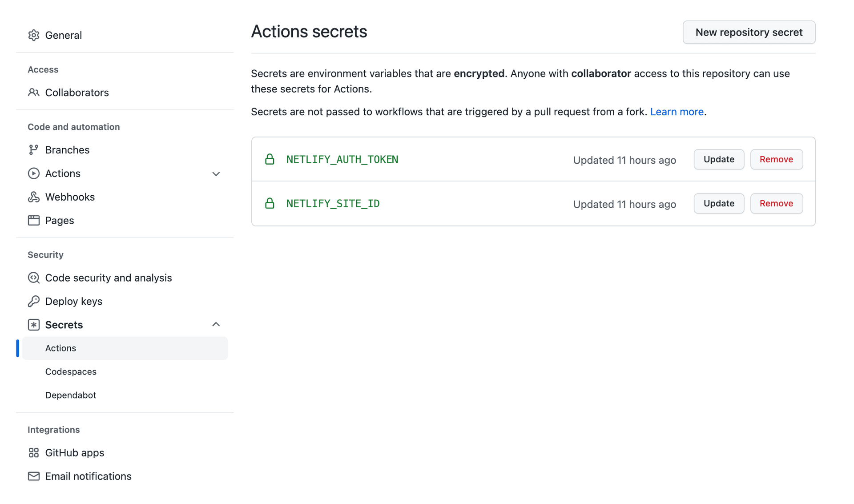854x504 pixels.
Task: Switch to the Codespaces secrets tab
Action: (x=71, y=371)
